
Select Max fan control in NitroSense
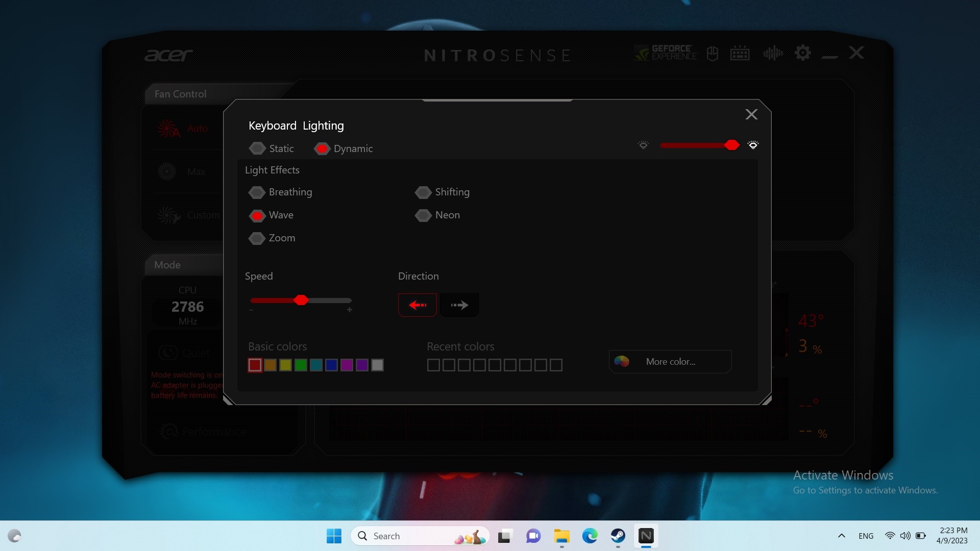click(x=182, y=172)
